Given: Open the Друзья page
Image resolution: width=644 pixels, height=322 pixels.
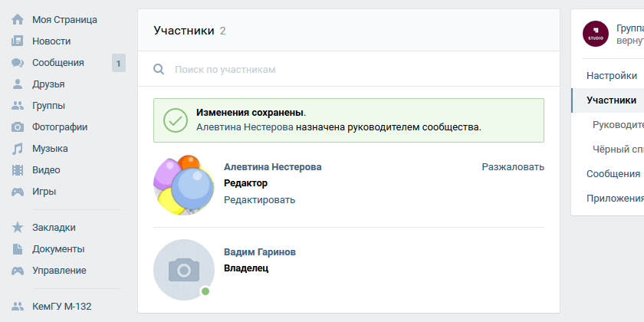Looking at the screenshot, I should coord(48,84).
